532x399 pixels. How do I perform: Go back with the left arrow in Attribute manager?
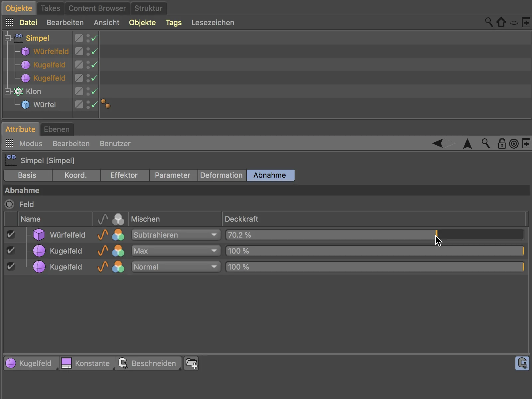point(438,143)
